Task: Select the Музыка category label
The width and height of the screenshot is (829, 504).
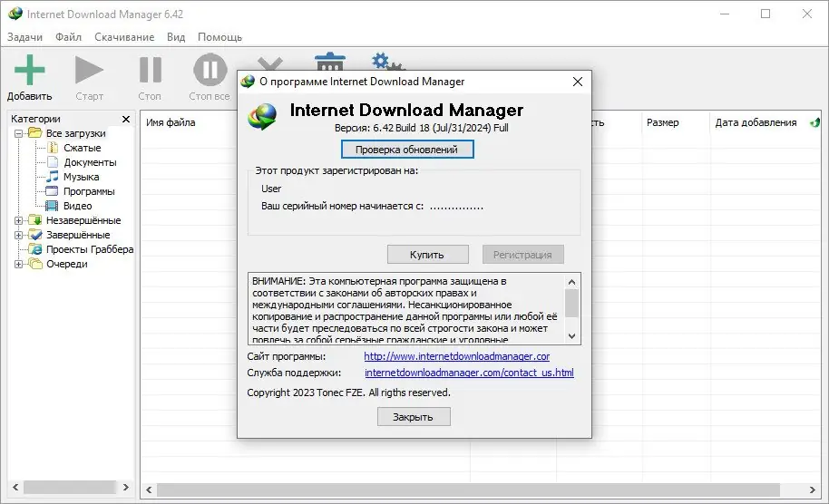Action: point(82,177)
